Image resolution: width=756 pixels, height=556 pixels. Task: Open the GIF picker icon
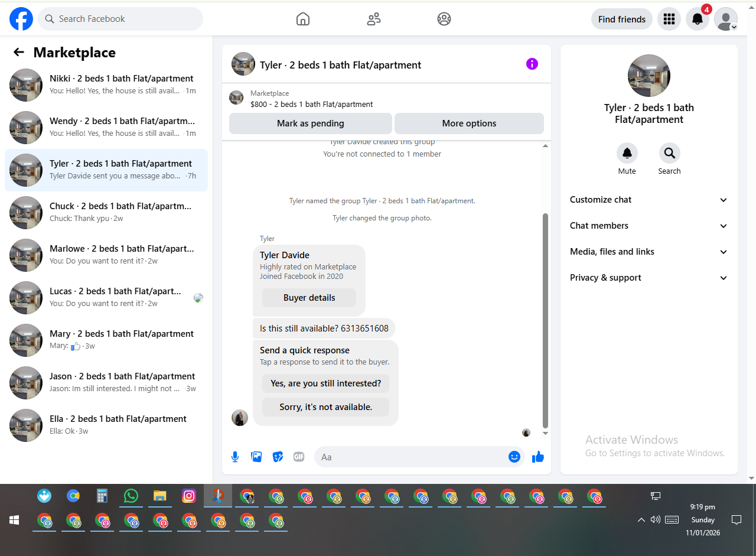(x=299, y=457)
